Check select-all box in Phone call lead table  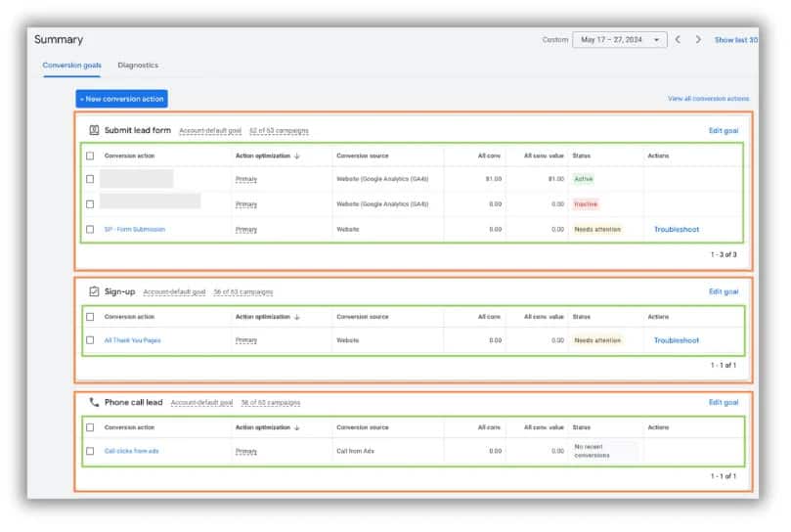(x=90, y=427)
